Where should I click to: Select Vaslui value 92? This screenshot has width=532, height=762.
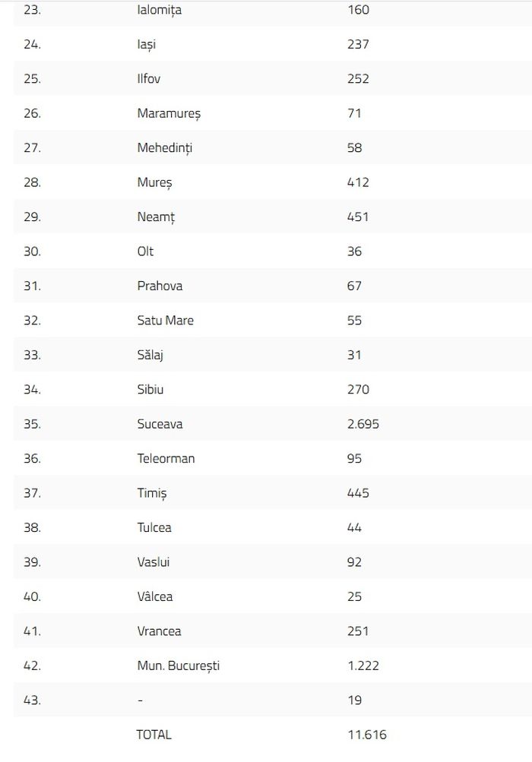(354, 561)
